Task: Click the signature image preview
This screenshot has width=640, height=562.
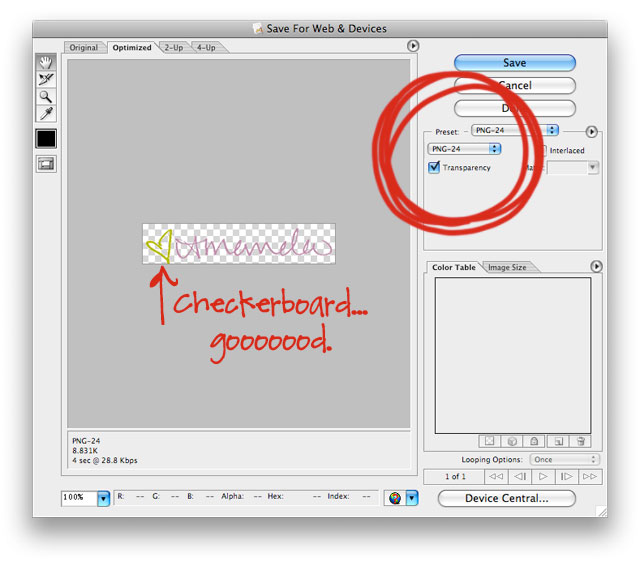Action: click(x=239, y=244)
